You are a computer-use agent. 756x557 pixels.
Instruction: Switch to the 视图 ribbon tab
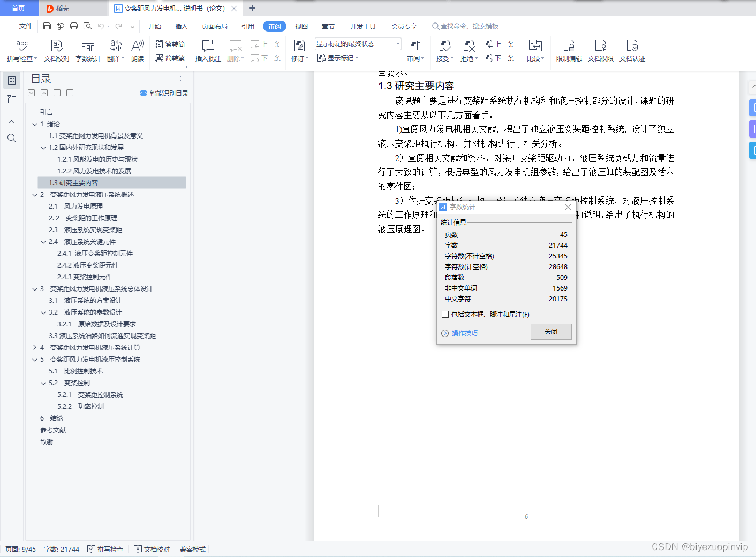pos(301,26)
